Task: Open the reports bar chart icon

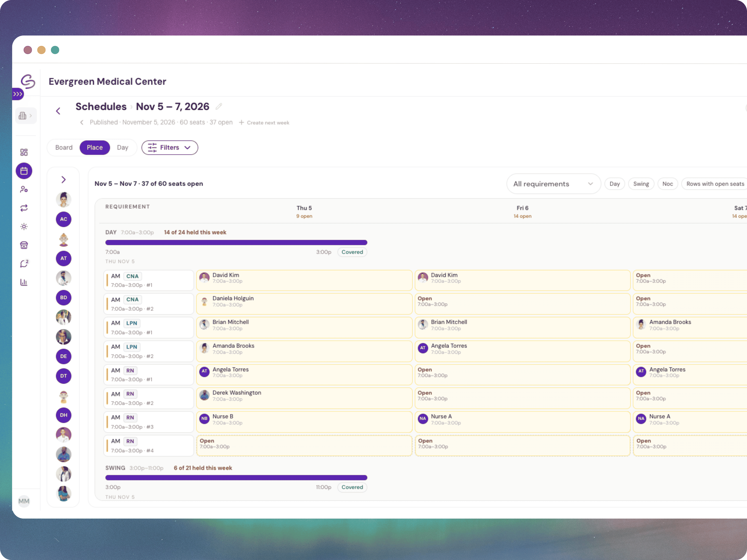Action: pos(24,282)
